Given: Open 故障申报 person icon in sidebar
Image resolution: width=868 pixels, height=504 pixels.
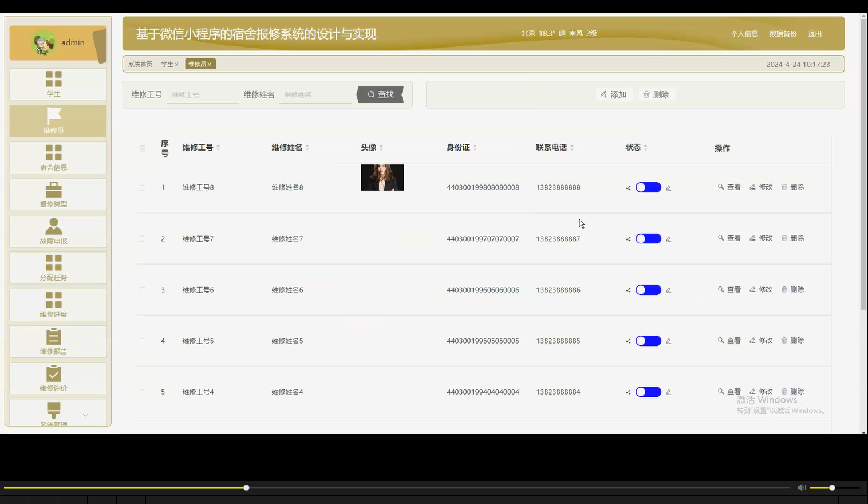Looking at the screenshot, I should point(54,226).
